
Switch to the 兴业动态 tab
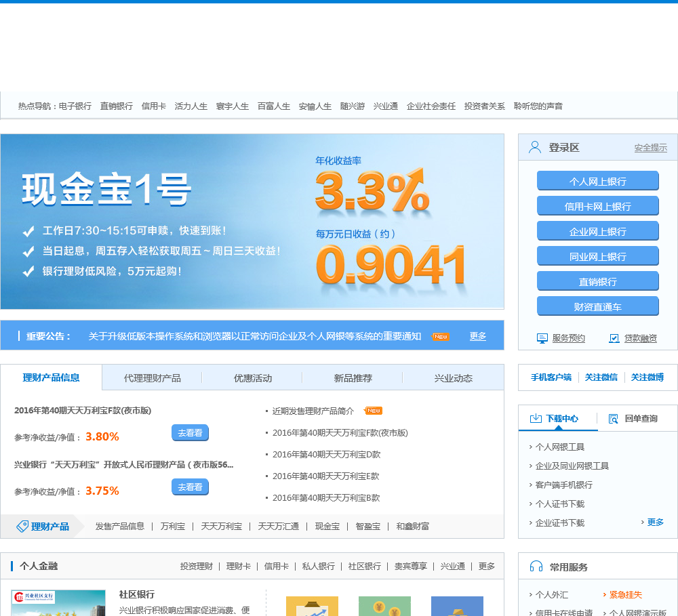pos(453,378)
